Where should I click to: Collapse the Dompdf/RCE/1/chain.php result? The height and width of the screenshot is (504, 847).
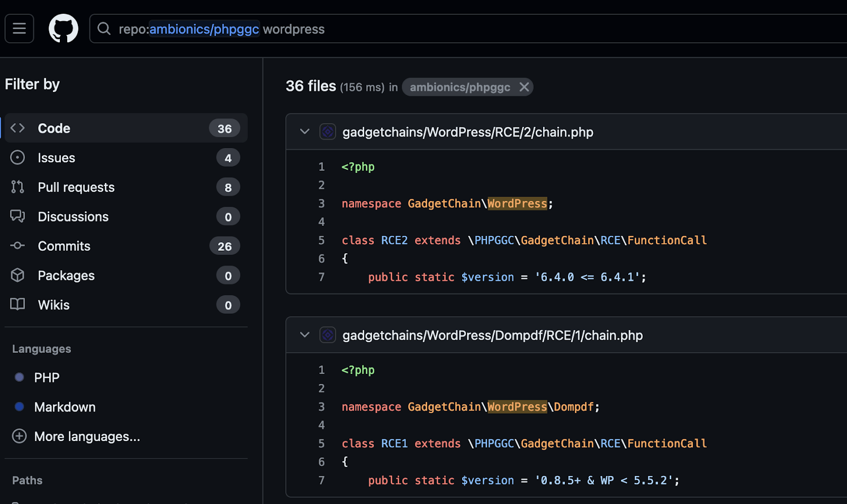[x=304, y=334]
